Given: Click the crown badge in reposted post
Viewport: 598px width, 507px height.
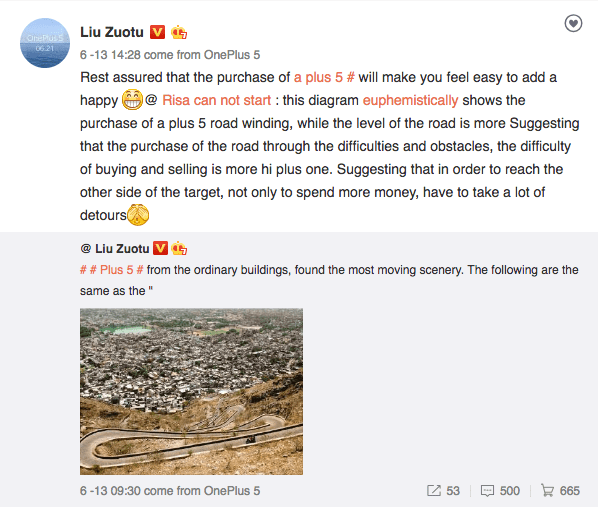Looking at the screenshot, I should point(179,248).
